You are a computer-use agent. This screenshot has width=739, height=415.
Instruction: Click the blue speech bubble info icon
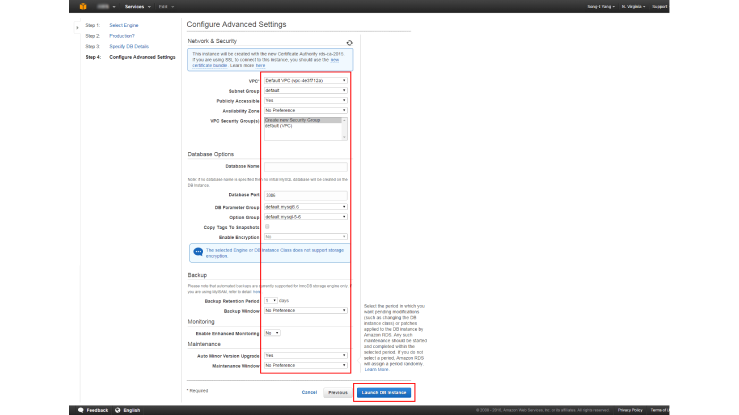(197, 252)
